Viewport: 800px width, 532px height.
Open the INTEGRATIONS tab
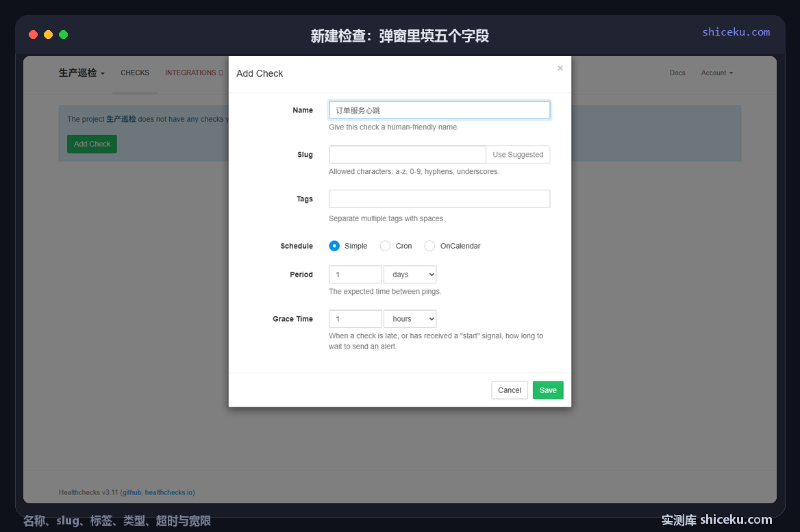tap(194, 73)
